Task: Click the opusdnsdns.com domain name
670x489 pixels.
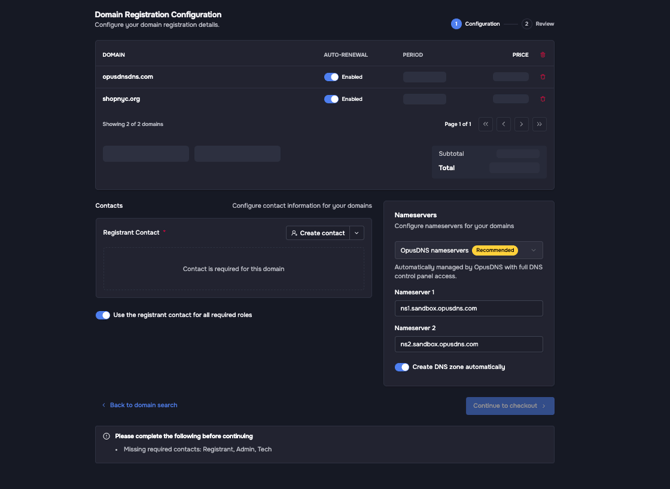Action: (x=128, y=77)
